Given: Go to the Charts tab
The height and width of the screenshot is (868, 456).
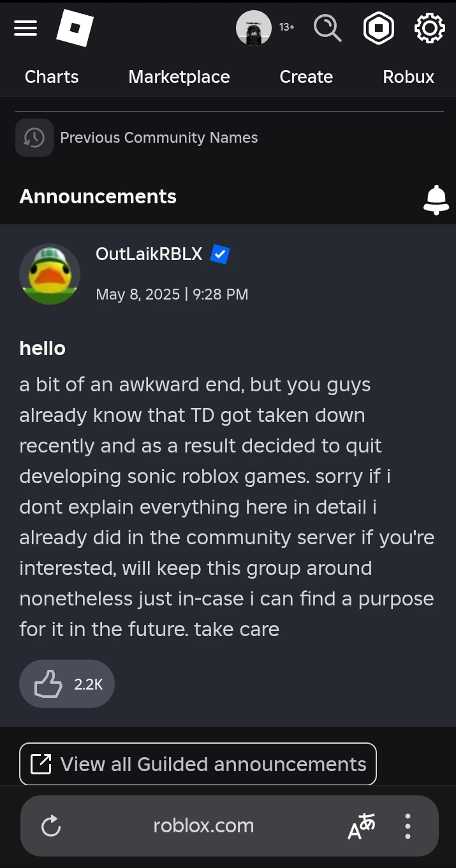Looking at the screenshot, I should tap(52, 77).
